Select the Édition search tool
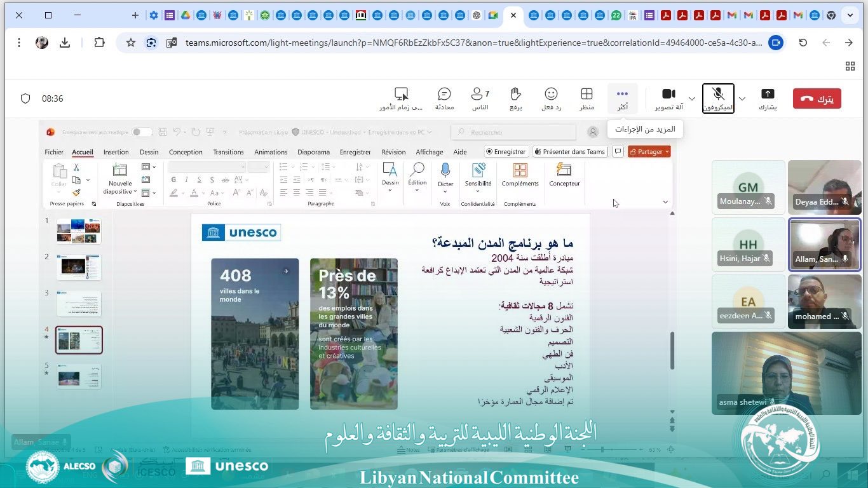 pyautogui.click(x=417, y=180)
